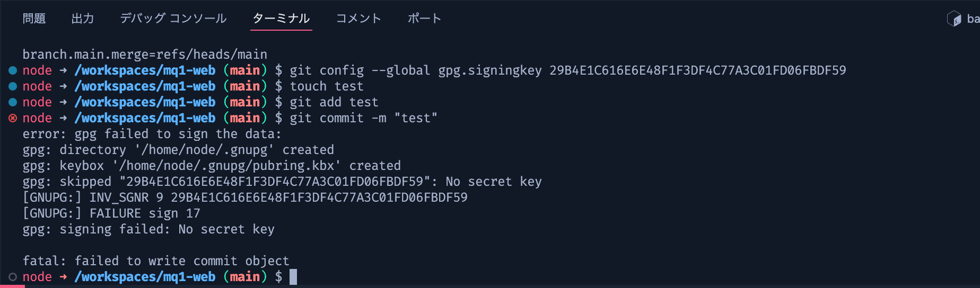Click blue success dot beside touch test command
The width and height of the screenshot is (980, 288).
pos(13,86)
